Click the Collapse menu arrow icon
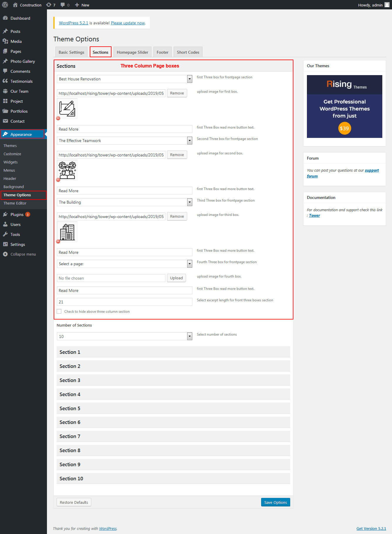 point(5,254)
